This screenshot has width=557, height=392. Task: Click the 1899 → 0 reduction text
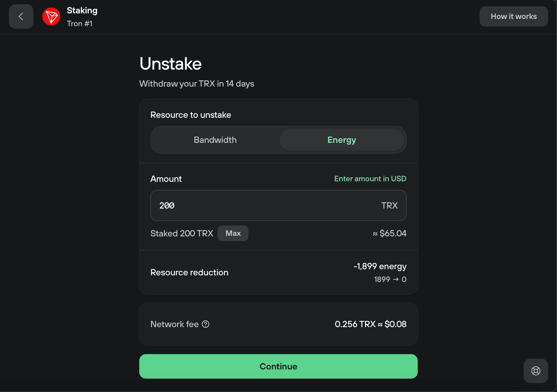tap(390, 279)
